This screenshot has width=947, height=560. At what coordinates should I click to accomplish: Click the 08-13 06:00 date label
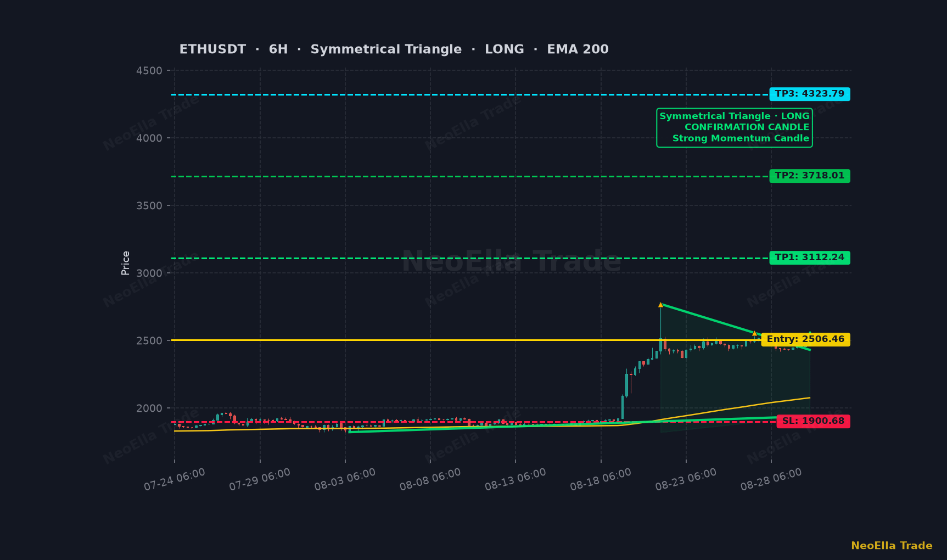tap(515, 479)
